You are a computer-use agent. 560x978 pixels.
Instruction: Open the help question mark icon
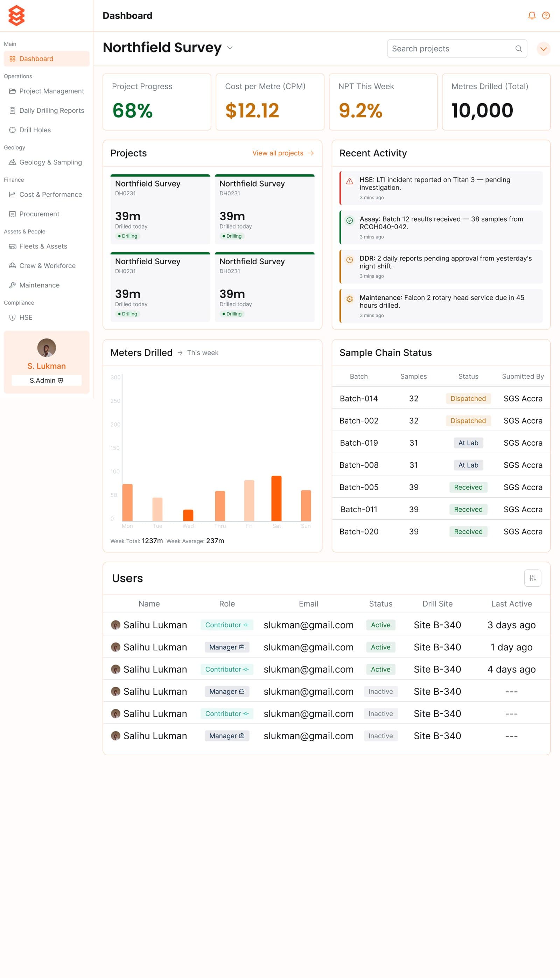546,16
